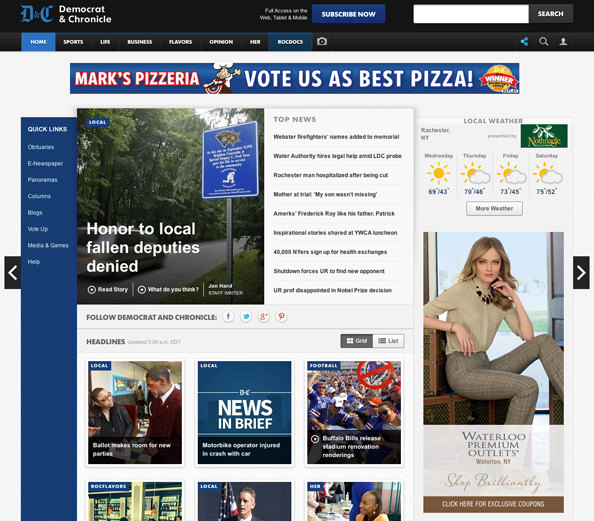594x521 pixels.
Task: Open the RocDocs section
Action: tap(290, 42)
